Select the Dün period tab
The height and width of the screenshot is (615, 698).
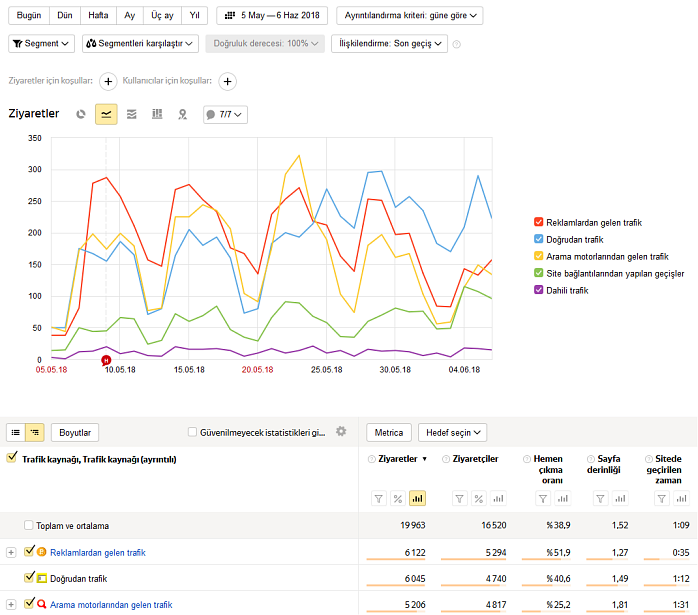[x=65, y=16]
